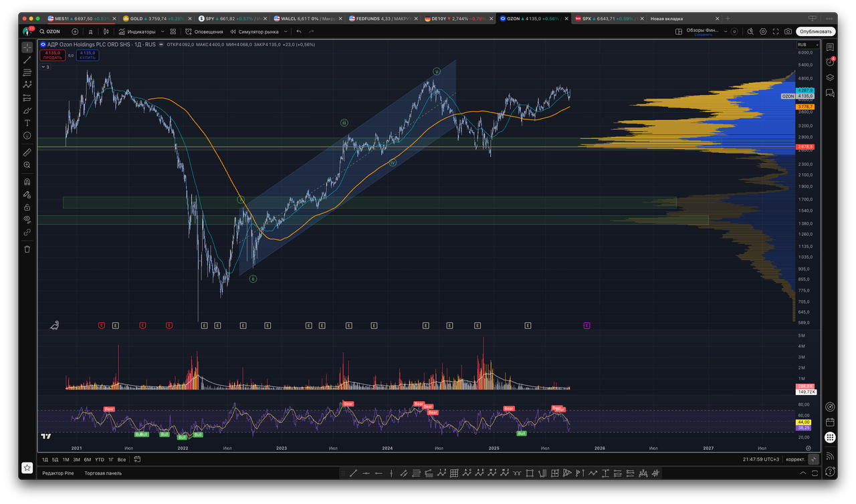This screenshot has height=504, width=856.
Task: Click the Опубликовать button
Action: (x=815, y=31)
